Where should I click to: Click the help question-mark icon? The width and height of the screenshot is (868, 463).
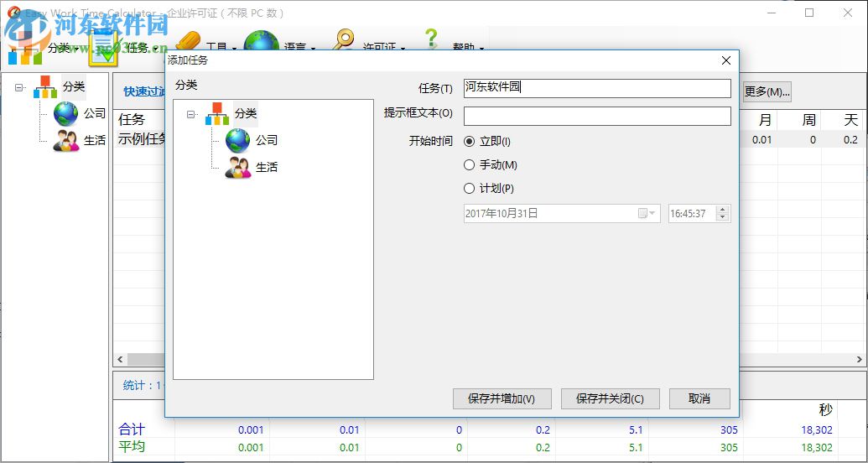(x=431, y=40)
